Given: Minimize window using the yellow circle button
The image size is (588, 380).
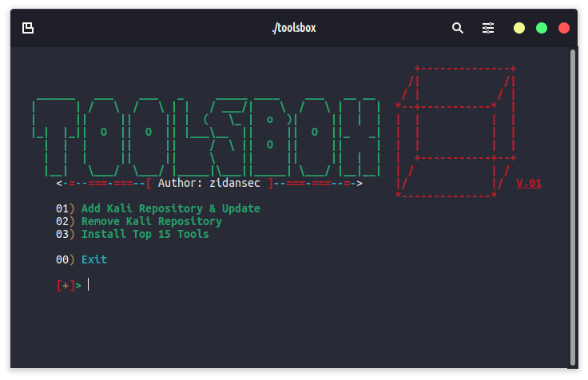Looking at the screenshot, I should pos(519,28).
